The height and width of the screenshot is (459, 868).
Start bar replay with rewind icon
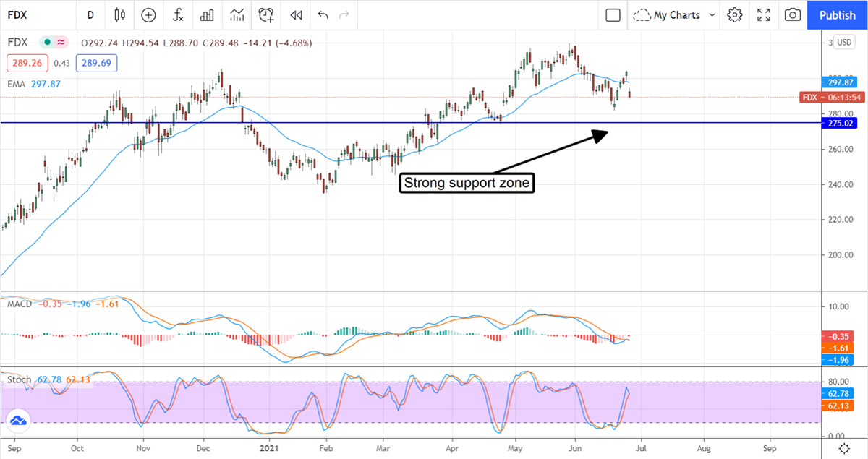pyautogui.click(x=295, y=14)
